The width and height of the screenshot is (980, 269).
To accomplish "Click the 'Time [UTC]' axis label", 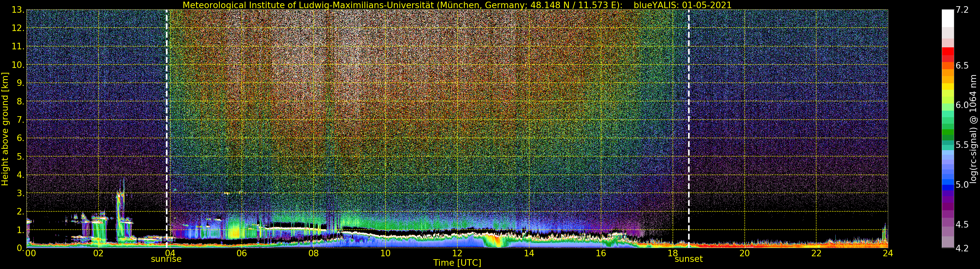I will [457, 263].
